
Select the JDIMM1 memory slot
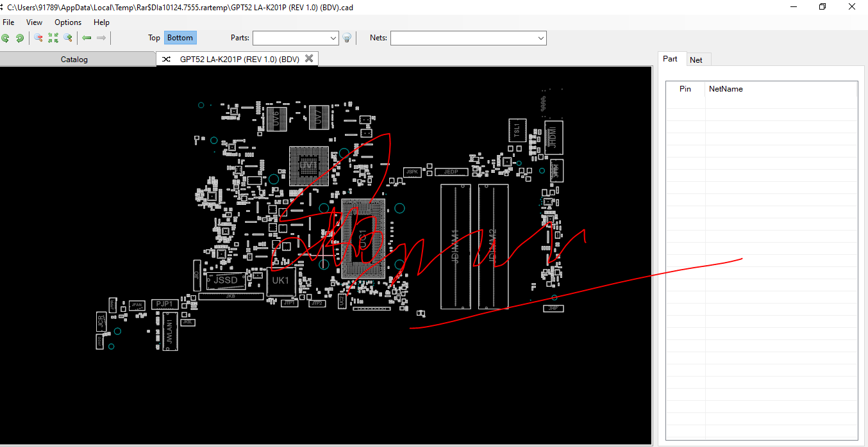(x=456, y=247)
